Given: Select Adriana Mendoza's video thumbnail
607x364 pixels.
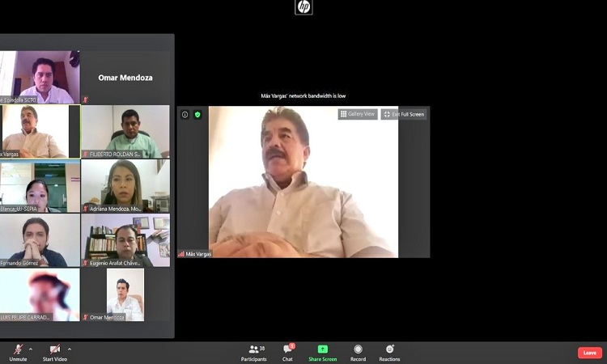Looking at the screenshot, I should pos(125,185).
